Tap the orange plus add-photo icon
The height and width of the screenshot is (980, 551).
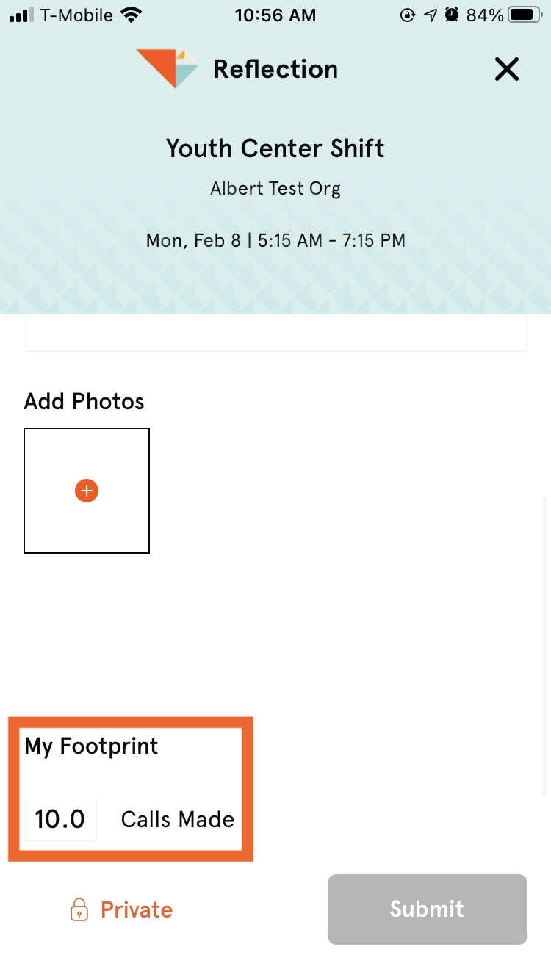coord(87,491)
